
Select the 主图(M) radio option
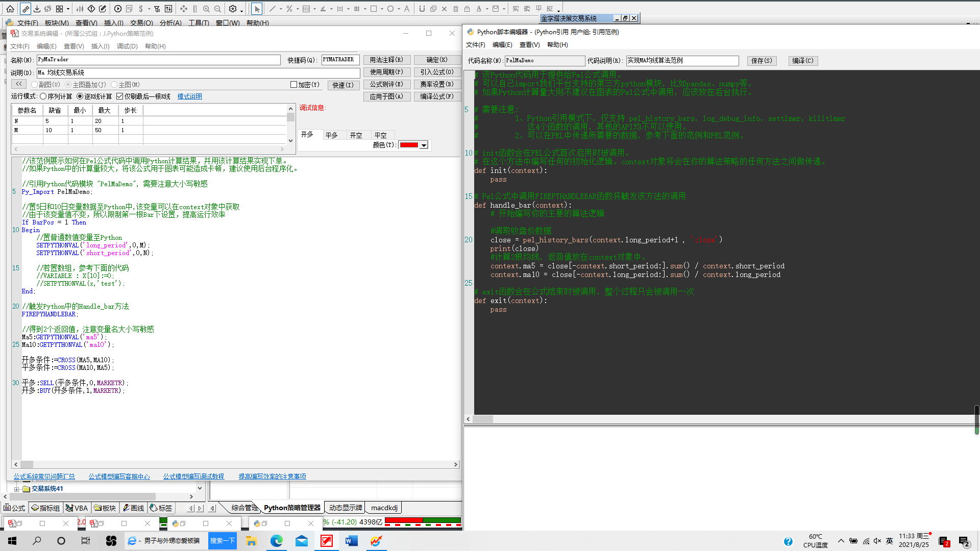pyautogui.click(x=114, y=85)
